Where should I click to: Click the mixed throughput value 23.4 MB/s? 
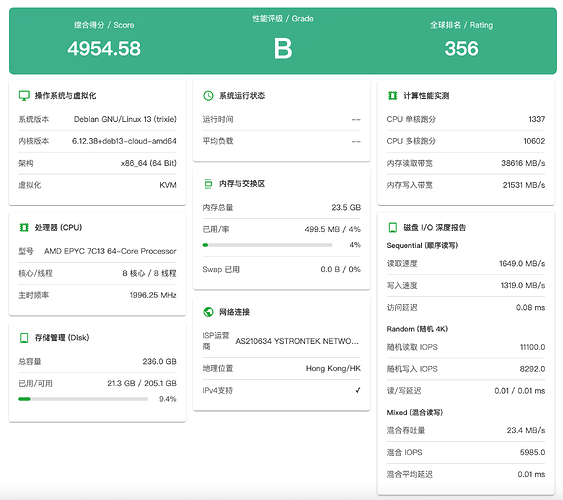click(x=526, y=430)
